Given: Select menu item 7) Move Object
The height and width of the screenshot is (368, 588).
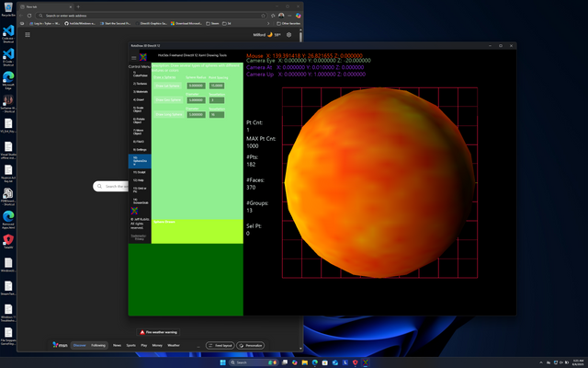Looking at the screenshot, I should [x=140, y=132].
